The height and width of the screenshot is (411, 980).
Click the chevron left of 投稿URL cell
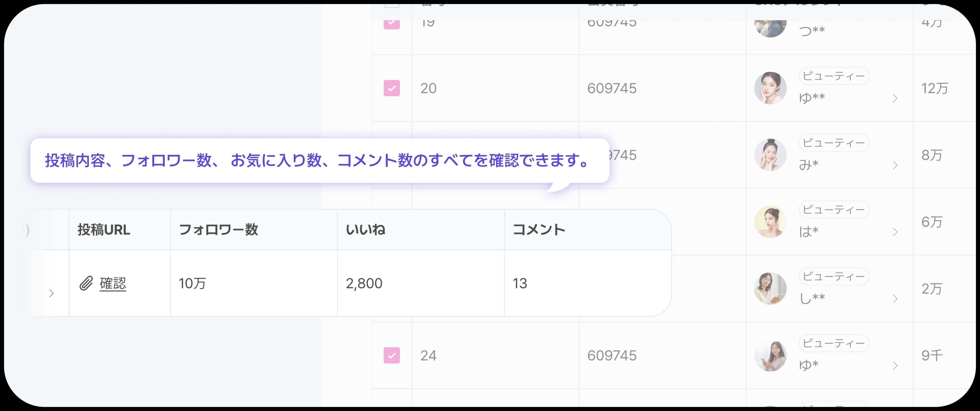(x=51, y=293)
